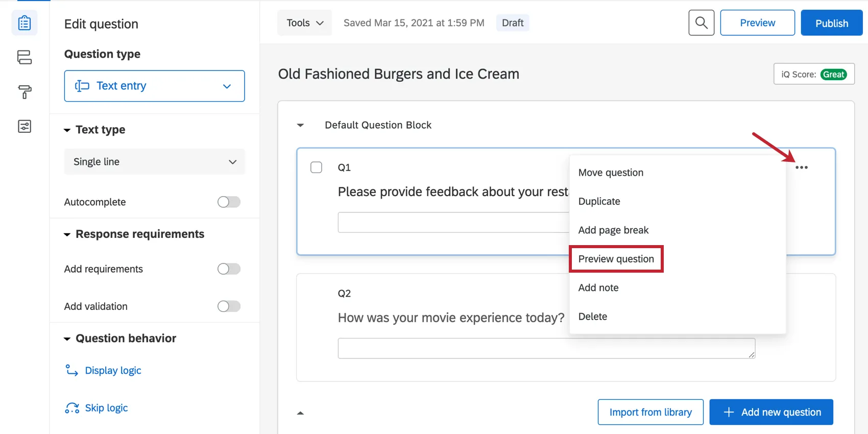Enable the Autocomplete toggle
868x434 pixels.
[229, 202]
